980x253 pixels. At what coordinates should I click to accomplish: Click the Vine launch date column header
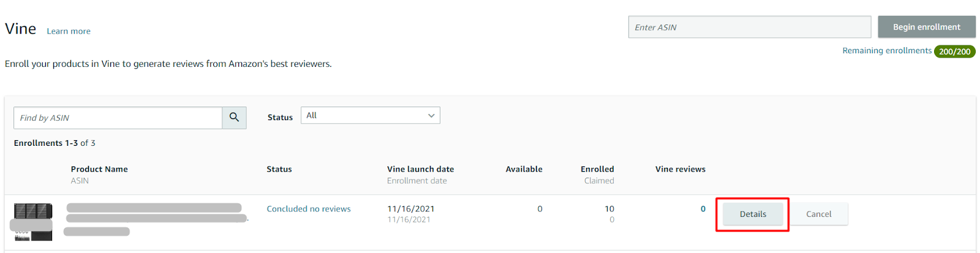(x=420, y=169)
